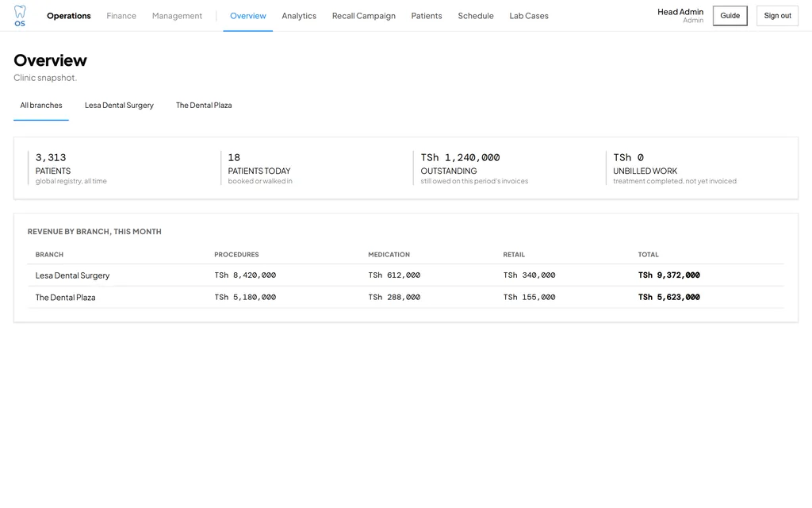Select The Dental Plaza table row name

point(65,297)
